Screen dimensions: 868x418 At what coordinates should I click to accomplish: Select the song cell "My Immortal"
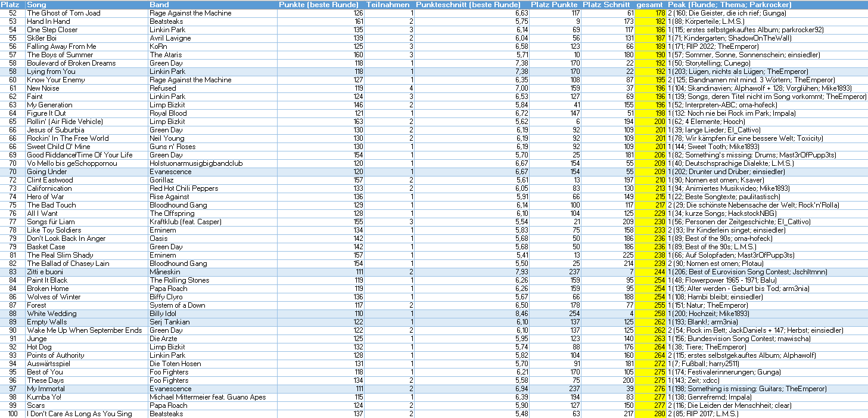point(87,389)
